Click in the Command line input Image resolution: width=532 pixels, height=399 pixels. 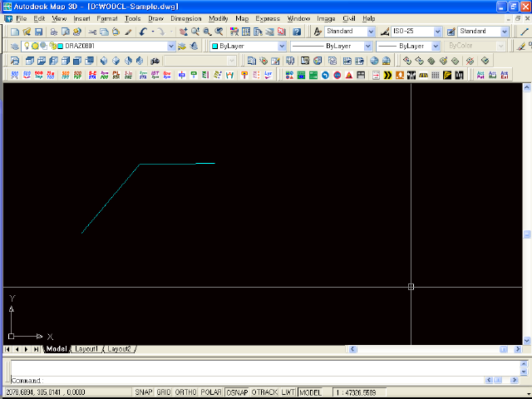pyautogui.click(x=264, y=381)
